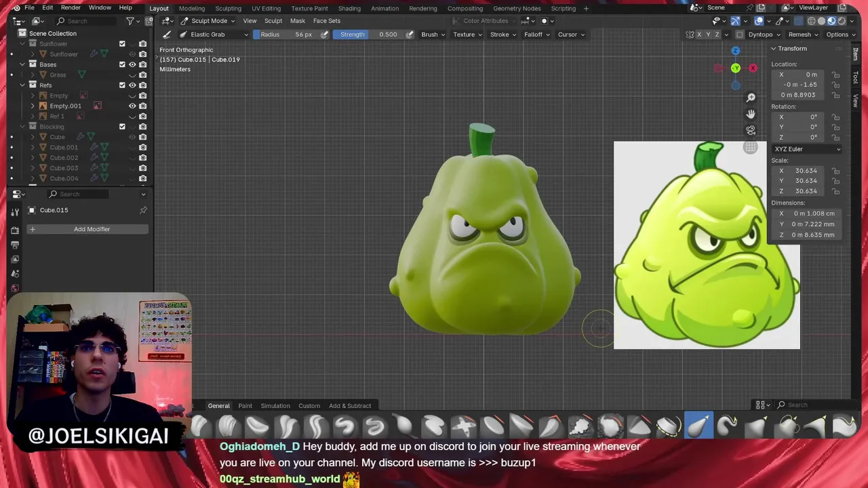Click the brush shelf search field
Screen dimensions: 868x488
(x=817, y=405)
